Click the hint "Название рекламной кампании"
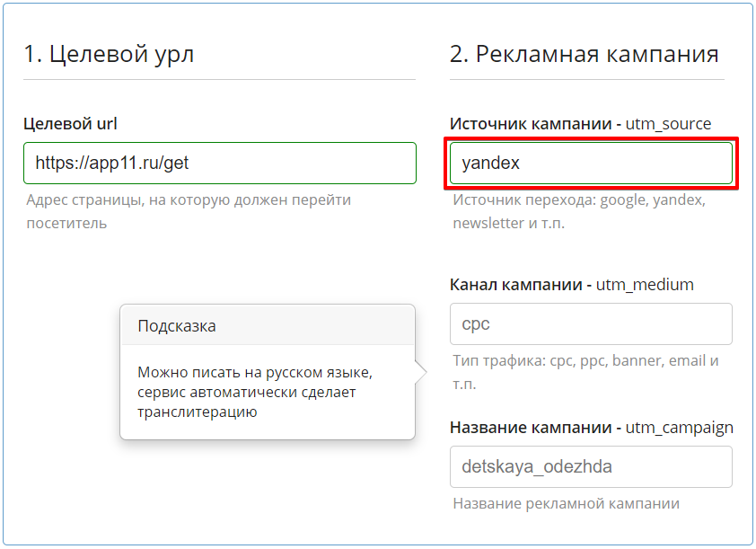 pos(566,504)
